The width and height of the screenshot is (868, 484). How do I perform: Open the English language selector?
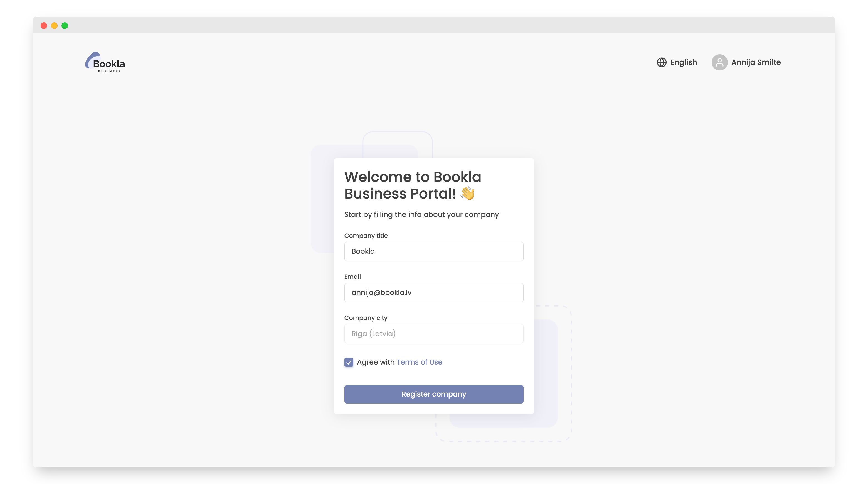coord(683,62)
